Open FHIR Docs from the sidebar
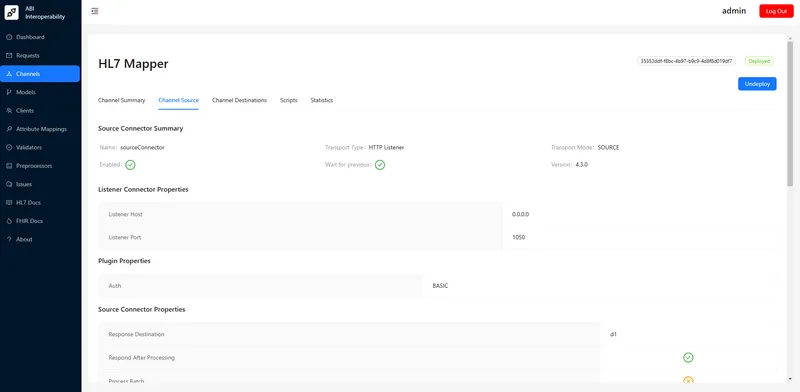This screenshot has width=800, height=392. click(40, 221)
